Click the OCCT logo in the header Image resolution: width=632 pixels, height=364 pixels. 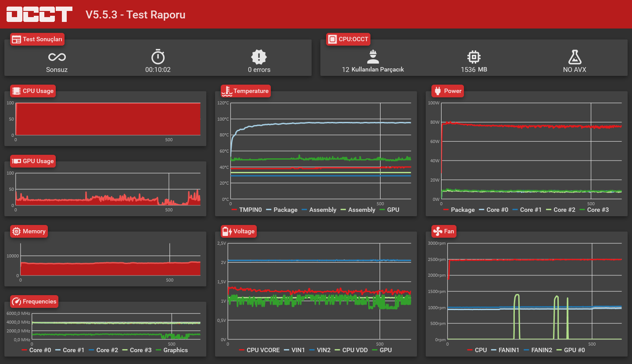(39, 14)
